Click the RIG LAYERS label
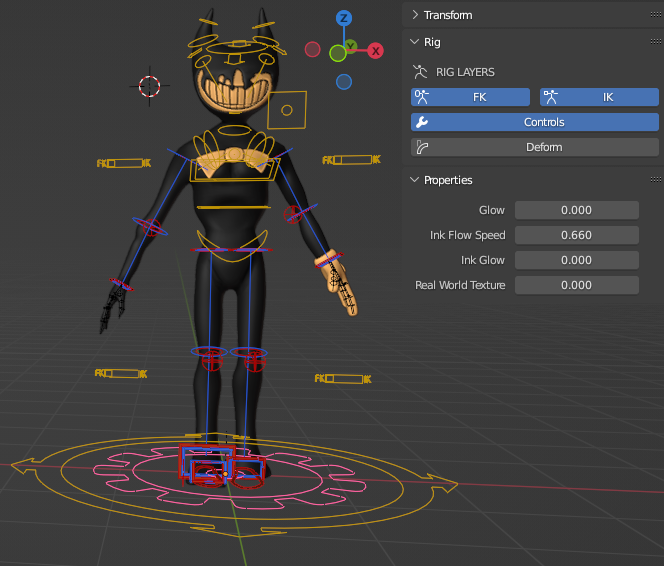The image size is (664, 566). pos(465,72)
